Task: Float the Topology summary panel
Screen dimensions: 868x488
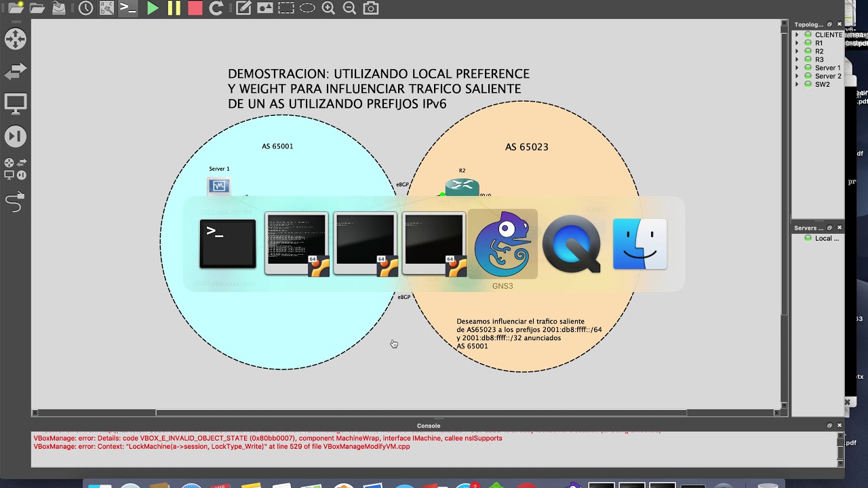Action: click(x=829, y=24)
